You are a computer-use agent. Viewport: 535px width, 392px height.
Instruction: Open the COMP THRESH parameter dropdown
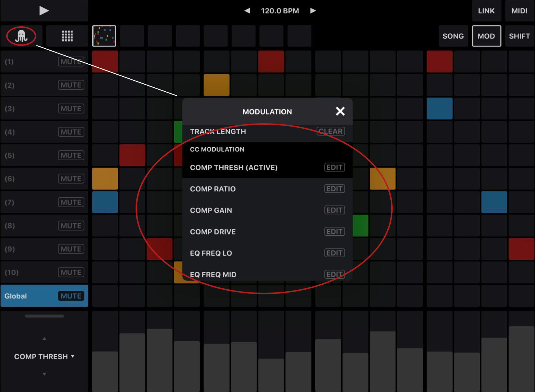(44, 356)
